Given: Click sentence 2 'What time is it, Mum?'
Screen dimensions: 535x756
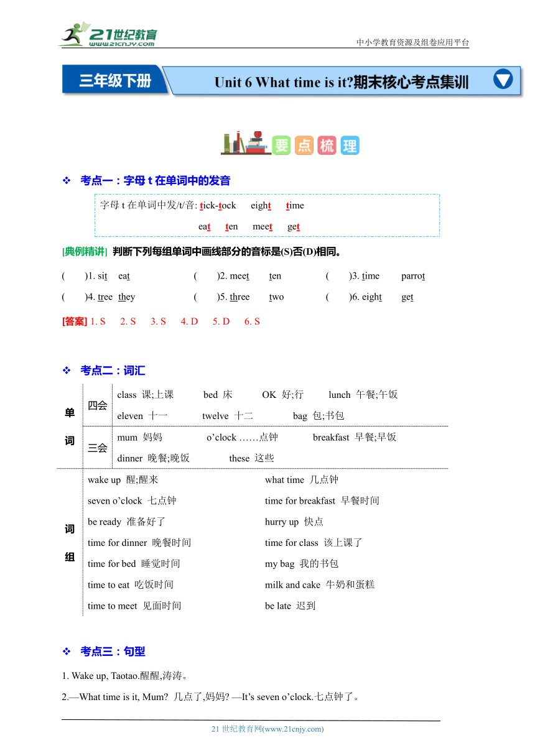Looking at the screenshot, I should click(124, 697).
